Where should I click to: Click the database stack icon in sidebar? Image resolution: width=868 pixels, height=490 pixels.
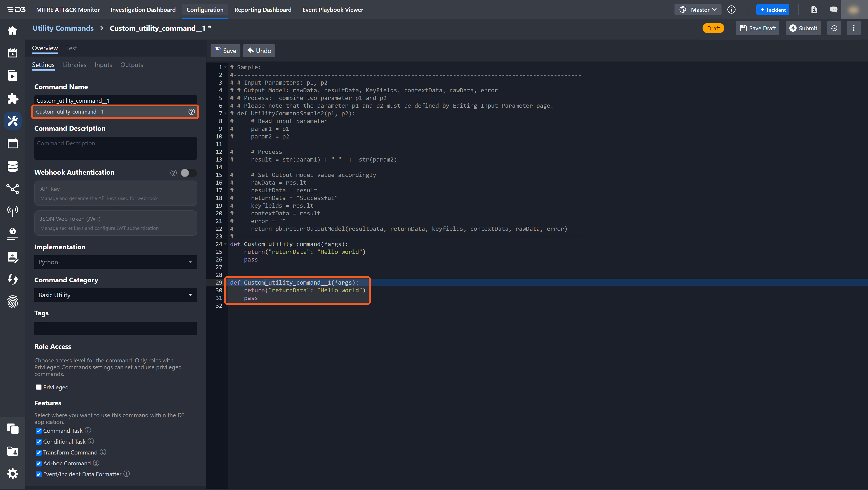(12, 166)
